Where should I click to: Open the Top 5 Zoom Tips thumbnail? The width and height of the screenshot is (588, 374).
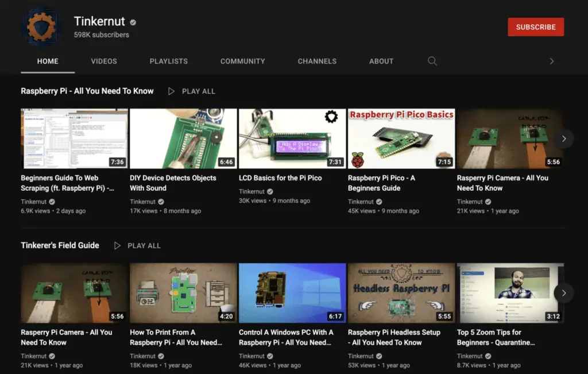pos(510,293)
